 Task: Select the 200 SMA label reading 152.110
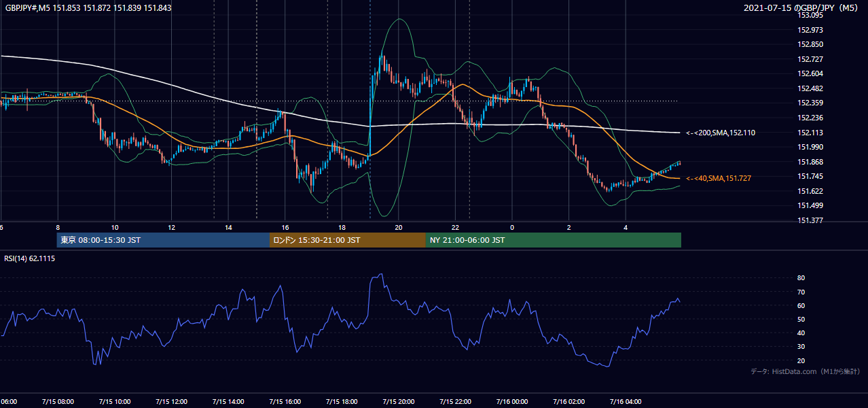point(721,133)
